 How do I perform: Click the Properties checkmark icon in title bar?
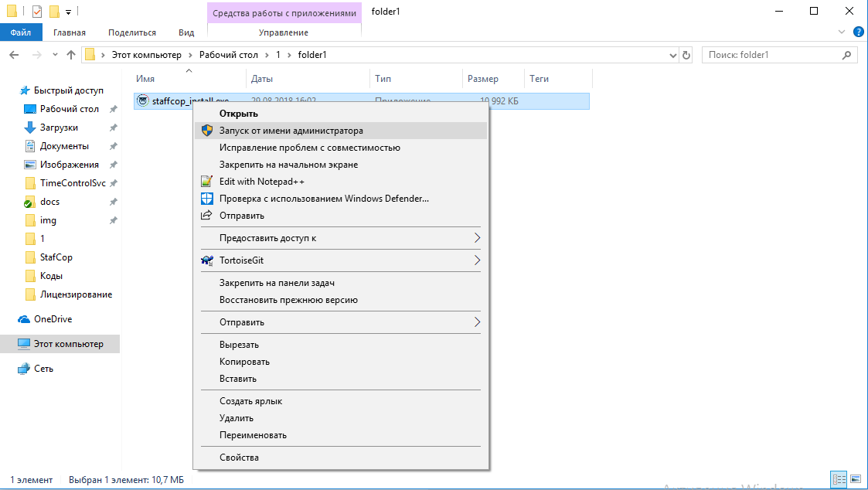(37, 11)
